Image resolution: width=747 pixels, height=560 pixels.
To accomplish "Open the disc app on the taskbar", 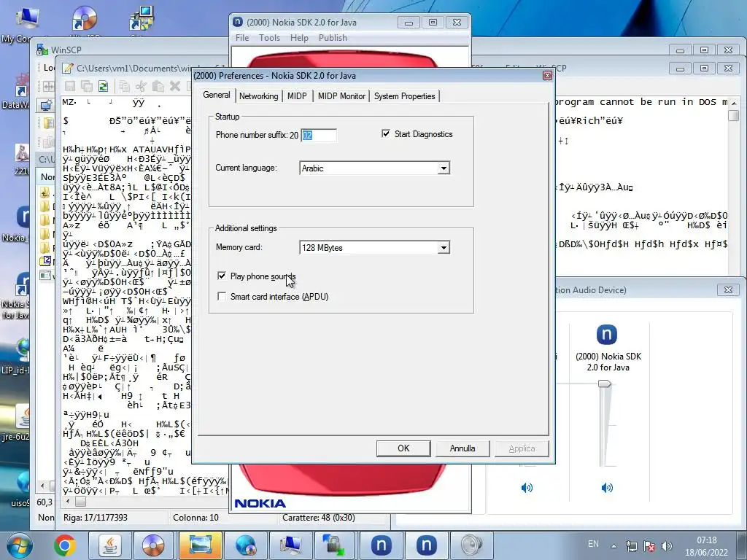I will [153, 545].
